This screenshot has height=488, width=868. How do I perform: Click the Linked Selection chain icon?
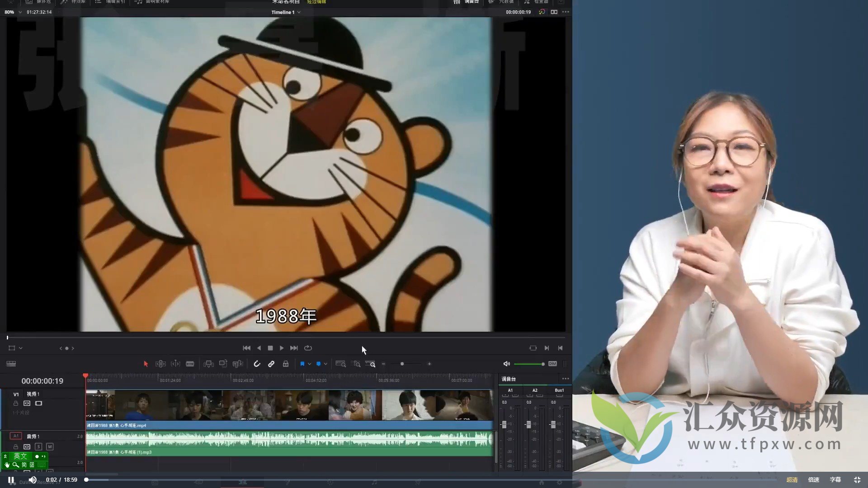[x=271, y=364]
